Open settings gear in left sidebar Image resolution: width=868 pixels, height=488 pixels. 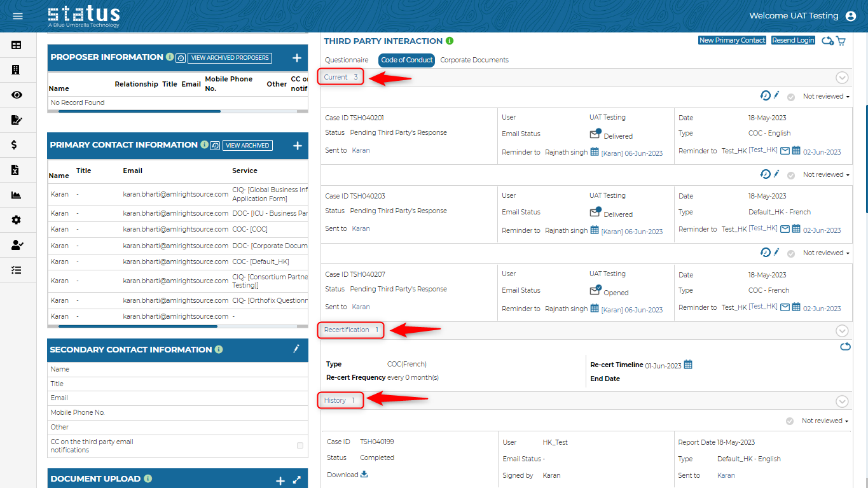(x=17, y=220)
